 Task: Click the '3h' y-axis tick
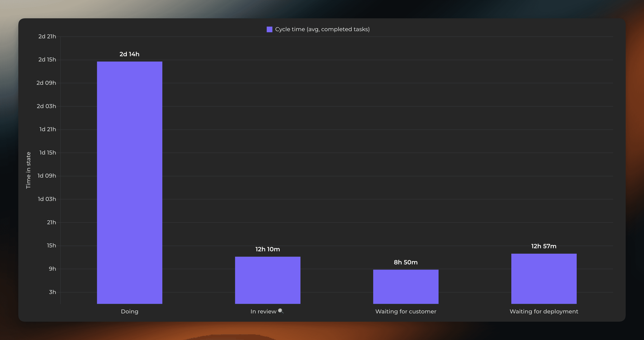click(x=53, y=292)
